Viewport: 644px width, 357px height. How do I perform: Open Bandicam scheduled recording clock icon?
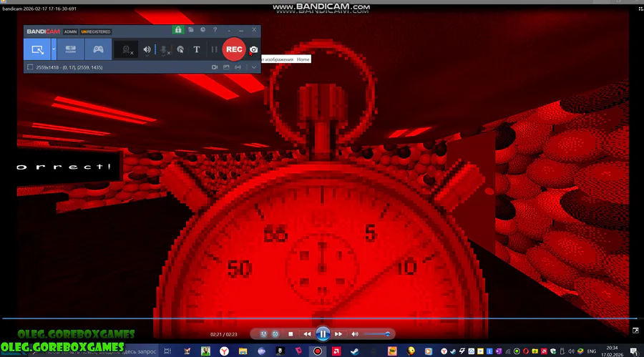coord(203,30)
